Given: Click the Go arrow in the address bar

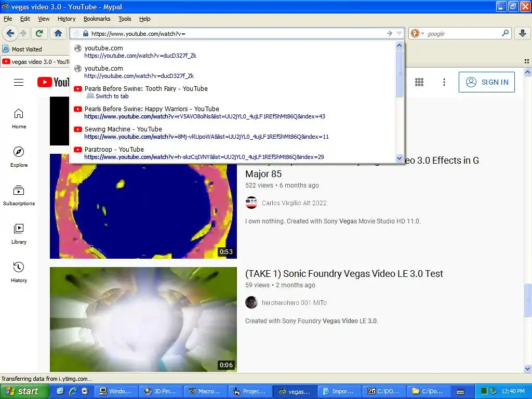Looking at the screenshot, I should (x=389, y=33).
